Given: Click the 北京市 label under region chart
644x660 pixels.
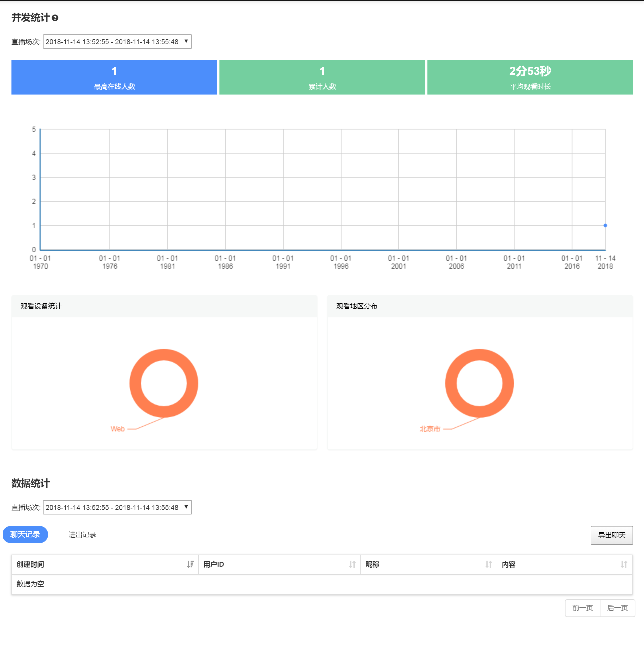Looking at the screenshot, I should tap(430, 429).
